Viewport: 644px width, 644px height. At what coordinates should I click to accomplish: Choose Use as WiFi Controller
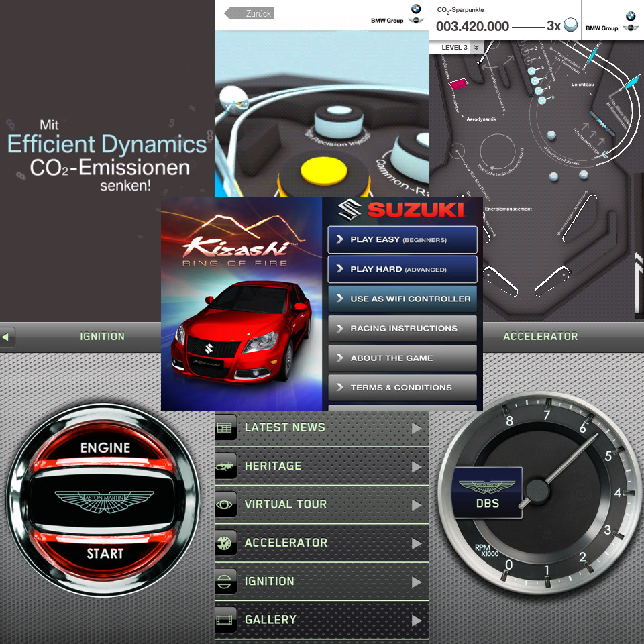click(x=402, y=299)
